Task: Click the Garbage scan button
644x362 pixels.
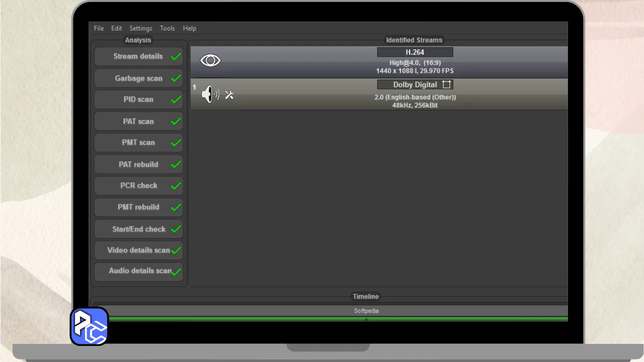Action: tap(139, 78)
